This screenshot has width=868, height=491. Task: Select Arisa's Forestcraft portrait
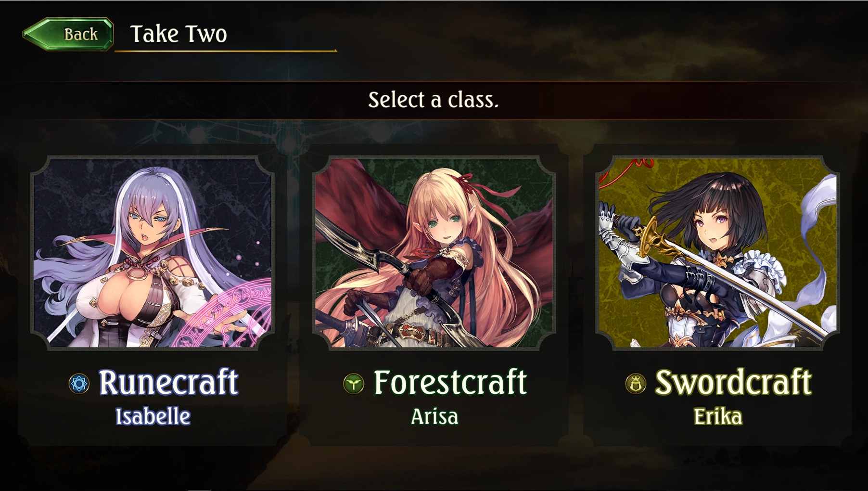pos(434,253)
